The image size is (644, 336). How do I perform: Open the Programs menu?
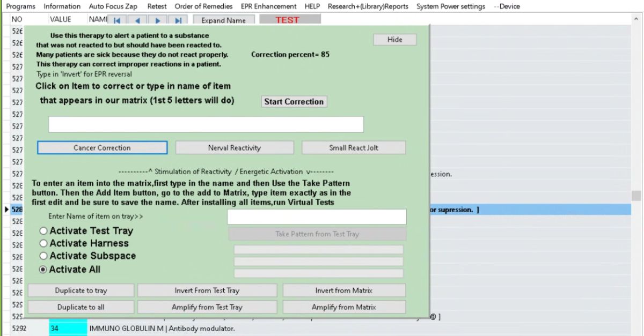coord(20,6)
